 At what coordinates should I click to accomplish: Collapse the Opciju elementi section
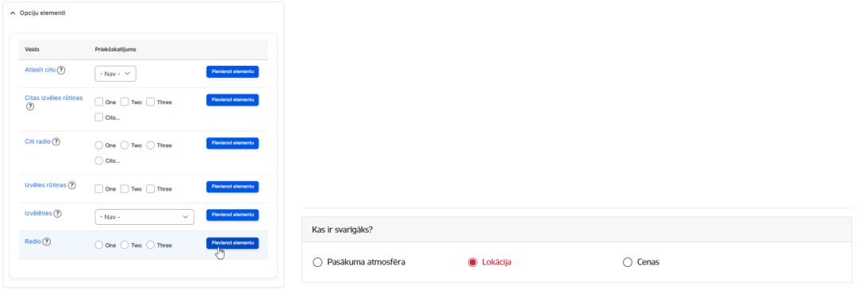13,13
